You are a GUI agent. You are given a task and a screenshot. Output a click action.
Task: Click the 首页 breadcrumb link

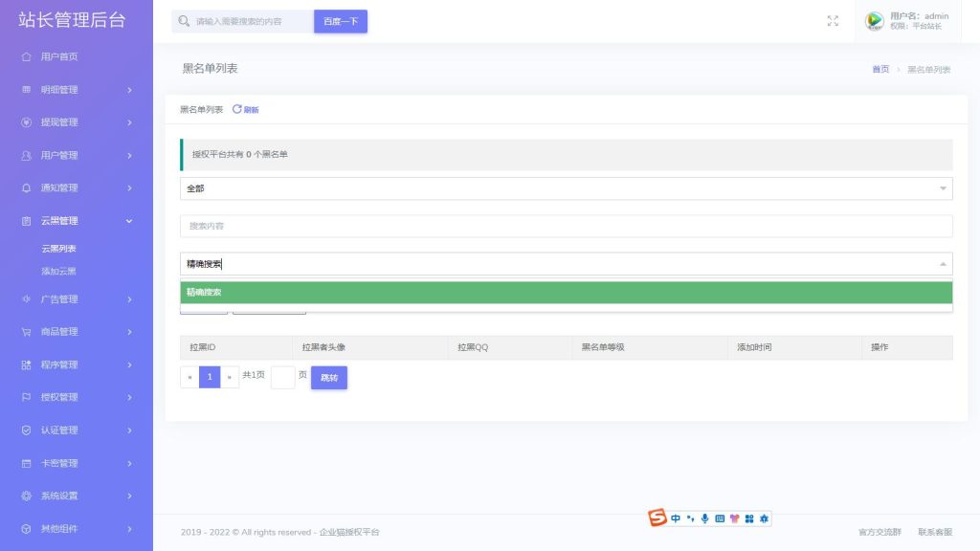click(880, 69)
